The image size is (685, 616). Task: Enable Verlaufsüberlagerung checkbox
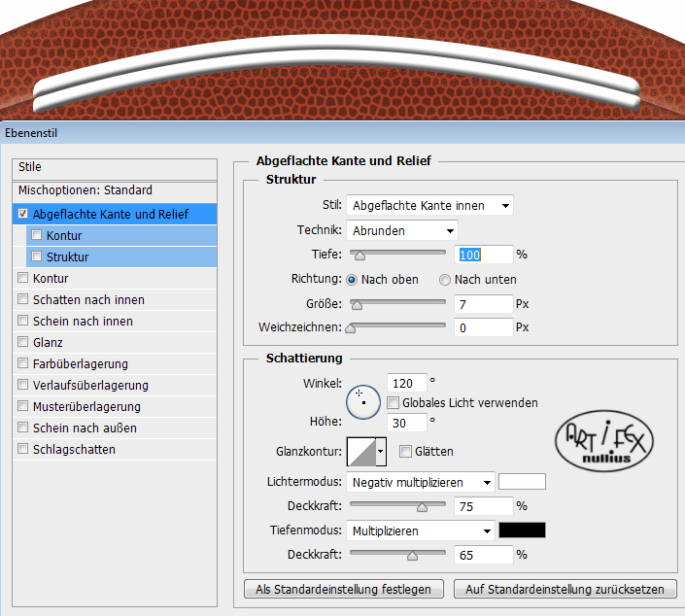[22, 385]
